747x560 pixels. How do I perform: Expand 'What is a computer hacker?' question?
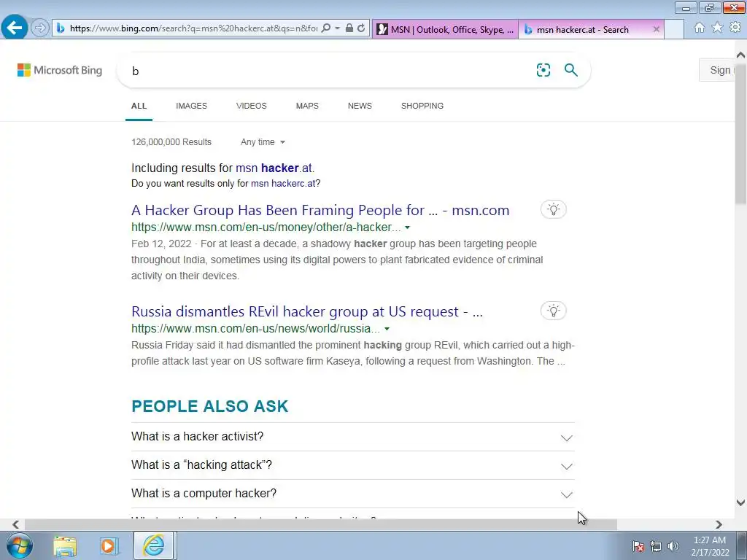pos(353,494)
